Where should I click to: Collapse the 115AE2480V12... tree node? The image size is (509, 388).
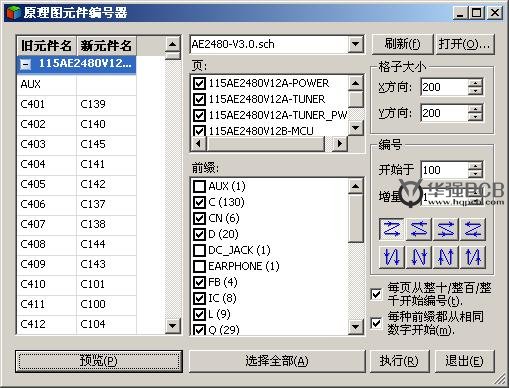[25, 64]
